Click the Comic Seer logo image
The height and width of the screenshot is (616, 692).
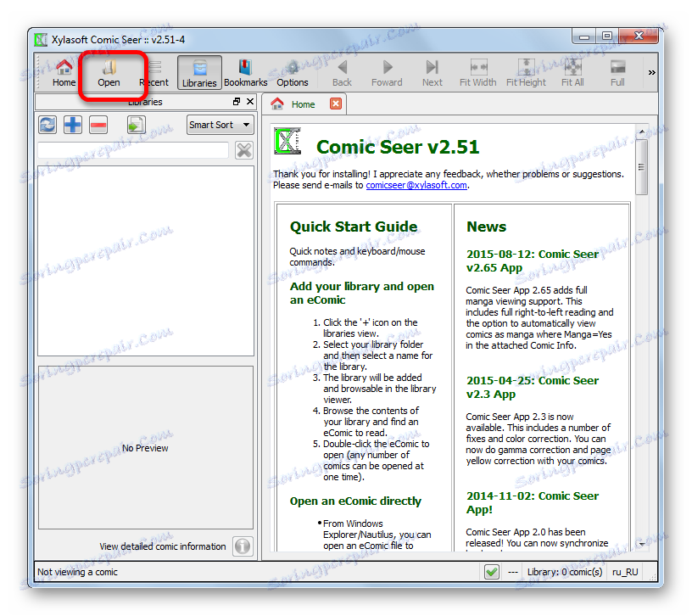(287, 142)
